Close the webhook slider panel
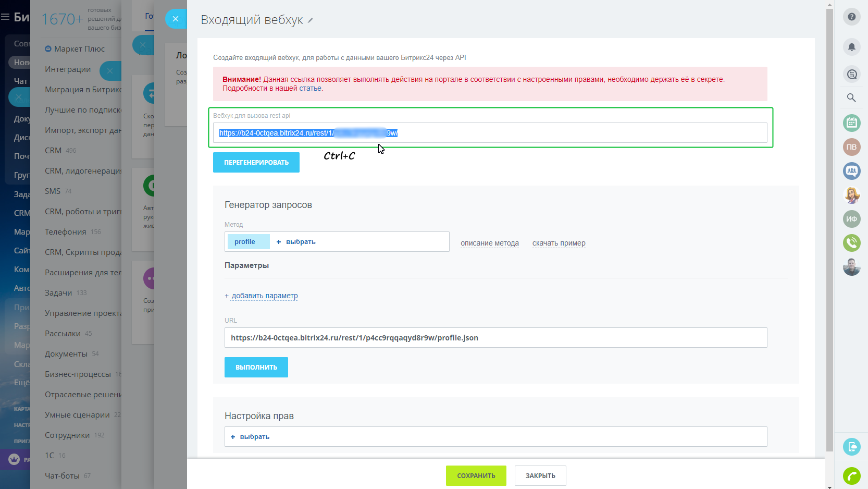The height and width of the screenshot is (489, 868). coord(176,19)
